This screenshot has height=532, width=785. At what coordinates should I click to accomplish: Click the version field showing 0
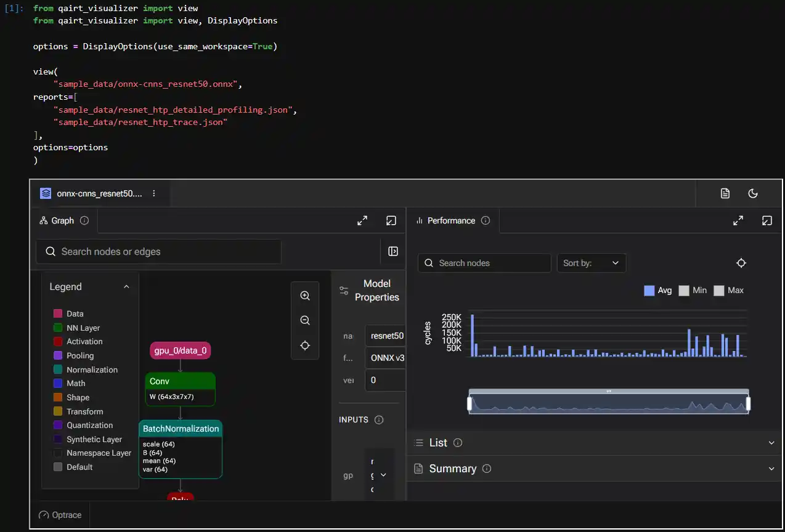pos(385,380)
